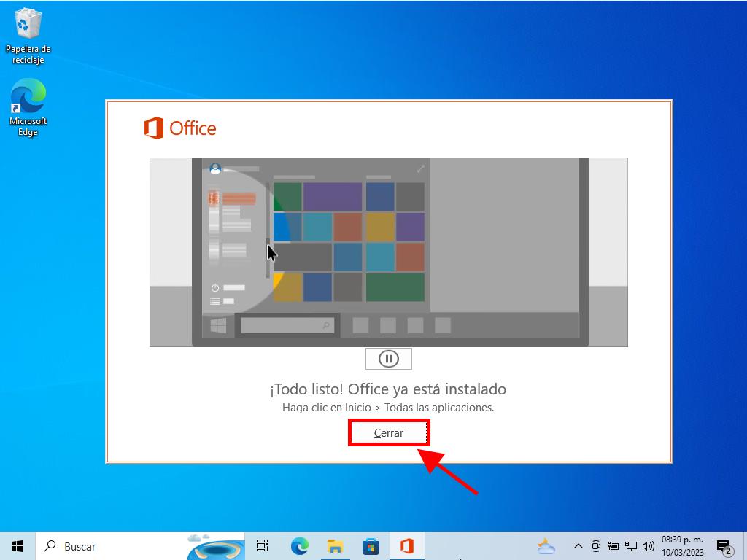The width and height of the screenshot is (747, 560).
Task: Launch Edge from the taskbar
Action: pyautogui.click(x=299, y=545)
